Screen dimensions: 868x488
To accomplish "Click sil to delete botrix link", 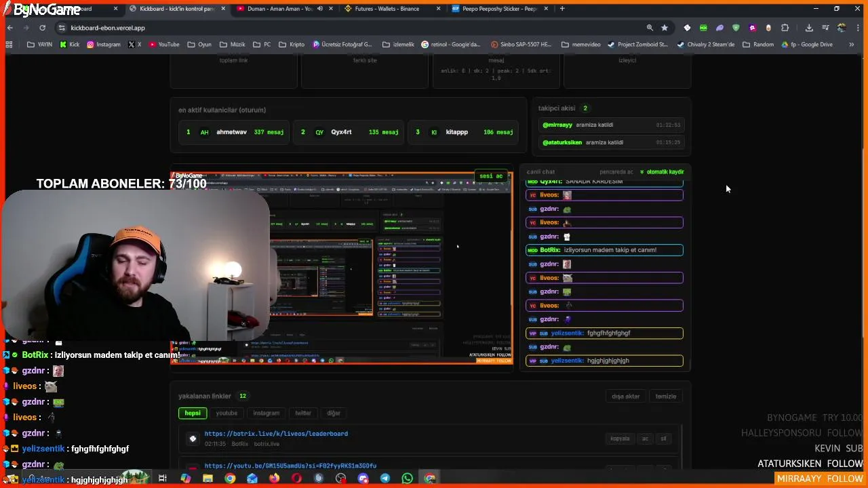I will coord(663,439).
